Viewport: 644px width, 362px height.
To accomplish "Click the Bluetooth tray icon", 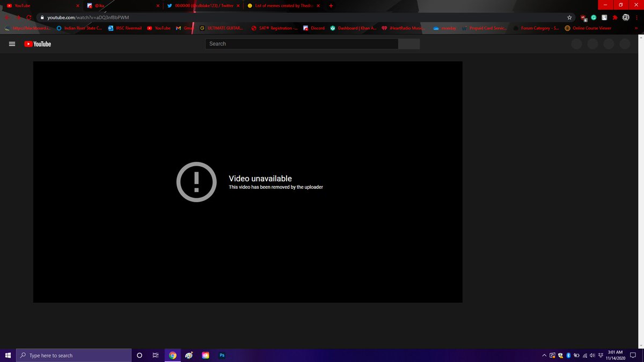I will point(568,355).
